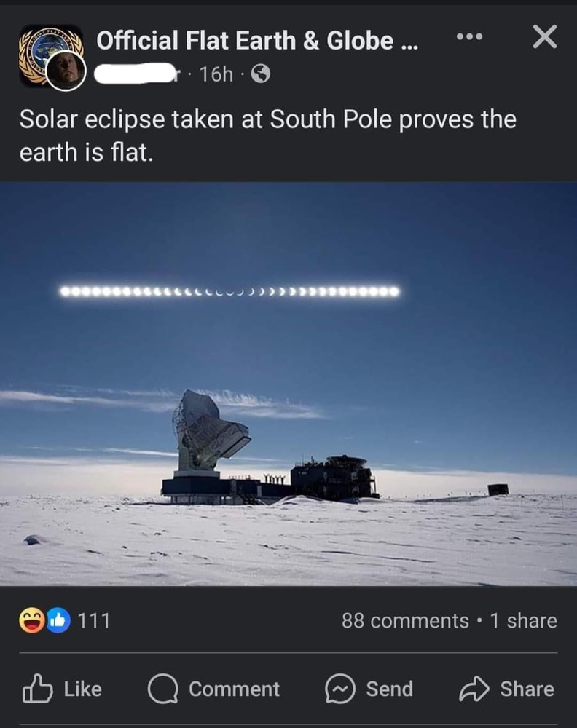Click the speech bubble Comment icon
Image resolution: width=577 pixels, height=728 pixels.
click(162, 689)
